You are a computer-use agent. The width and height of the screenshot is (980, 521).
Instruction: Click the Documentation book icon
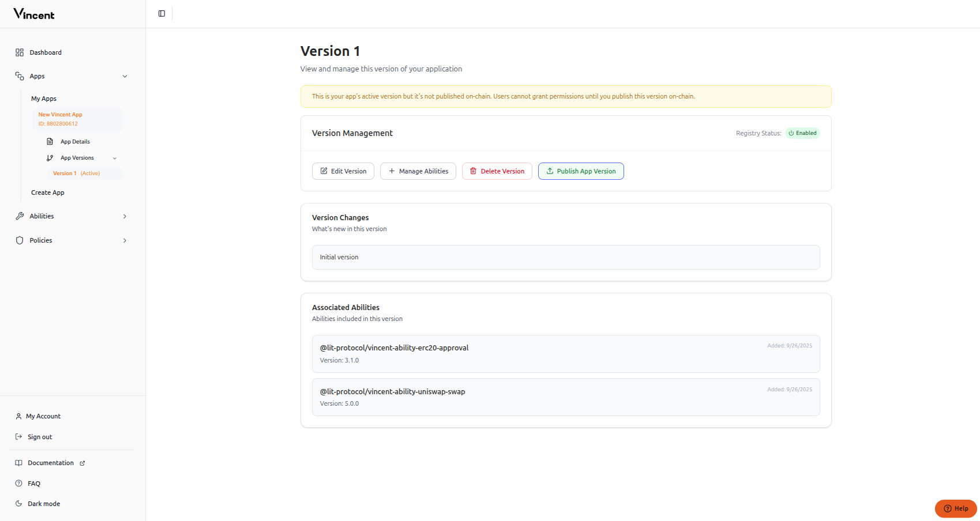(x=18, y=462)
